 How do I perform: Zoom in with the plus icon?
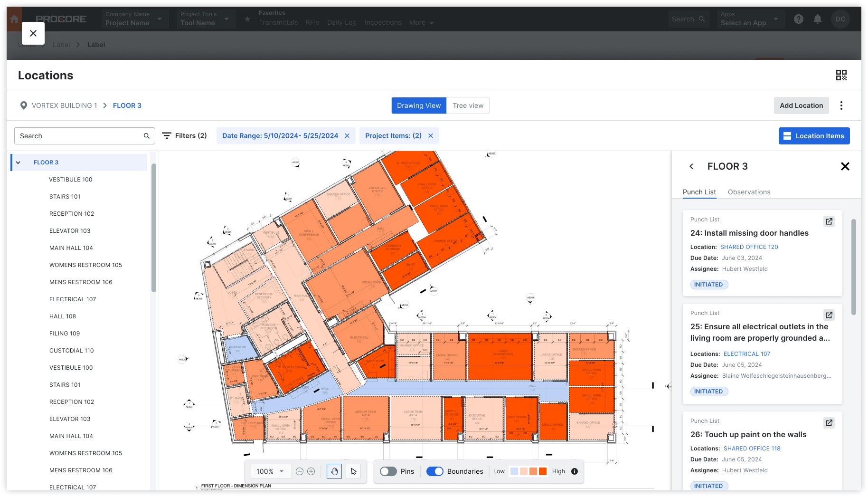(311, 471)
